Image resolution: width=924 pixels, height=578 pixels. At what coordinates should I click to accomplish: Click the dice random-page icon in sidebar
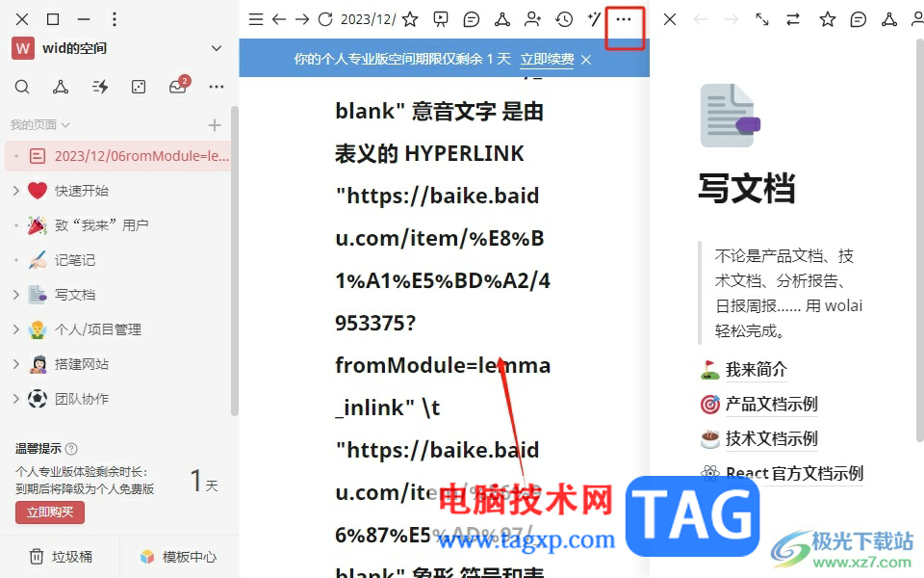click(139, 88)
